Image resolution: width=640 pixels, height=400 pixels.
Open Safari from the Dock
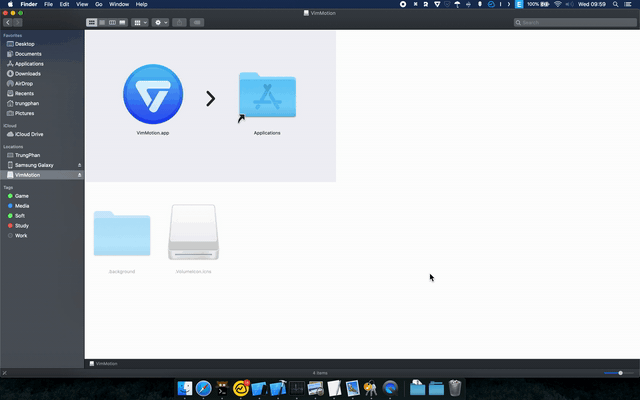click(x=203, y=388)
